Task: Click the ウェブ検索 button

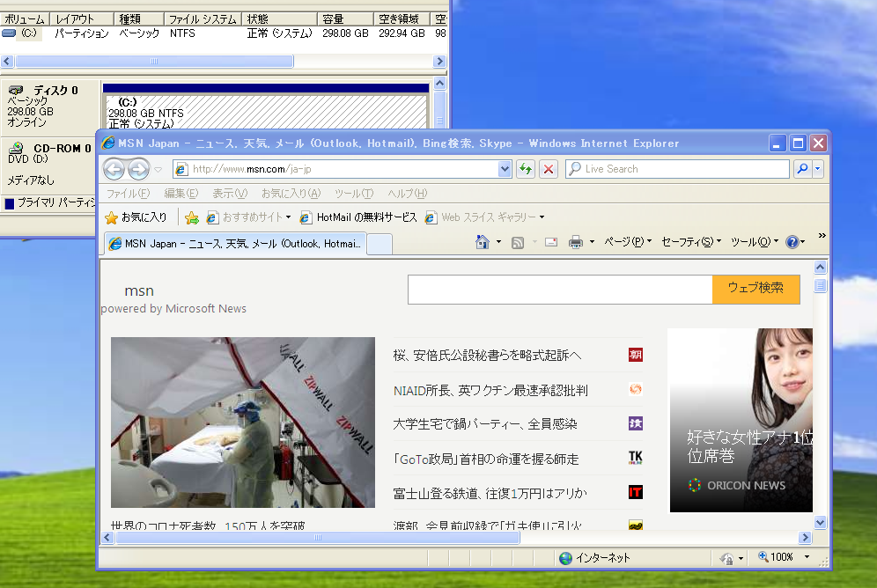Action: click(x=755, y=290)
